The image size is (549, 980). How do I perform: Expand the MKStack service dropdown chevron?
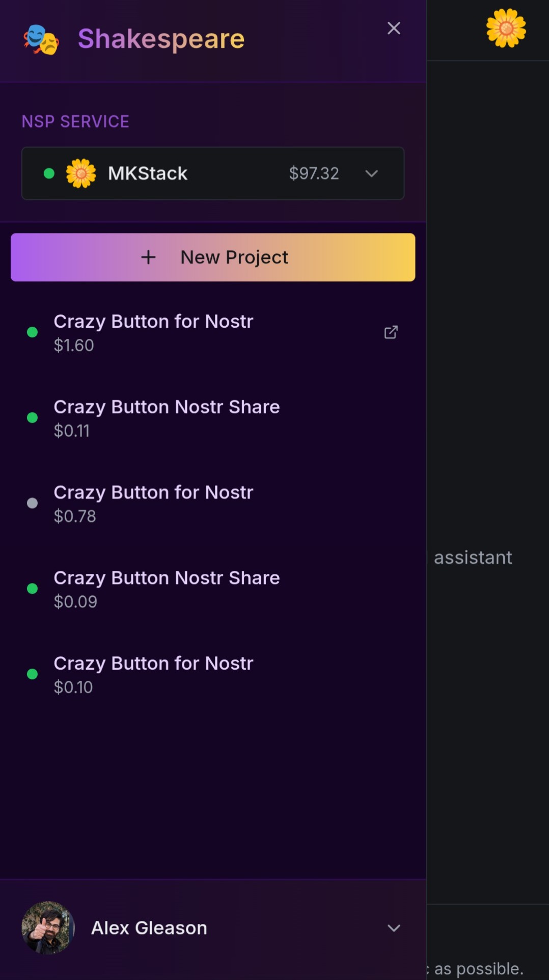click(x=372, y=173)
